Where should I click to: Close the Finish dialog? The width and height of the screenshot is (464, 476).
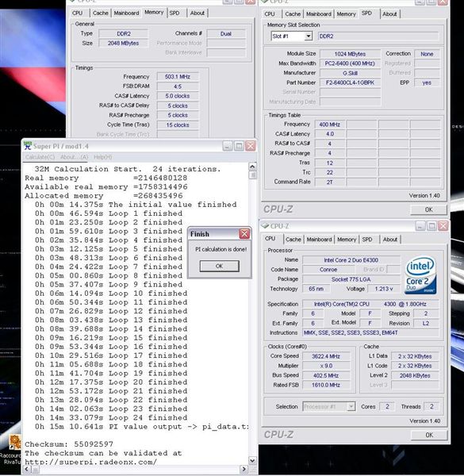(244, 234)
